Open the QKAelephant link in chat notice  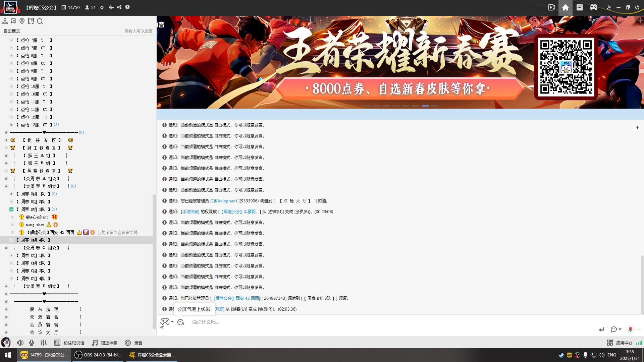tap(224, 201)
